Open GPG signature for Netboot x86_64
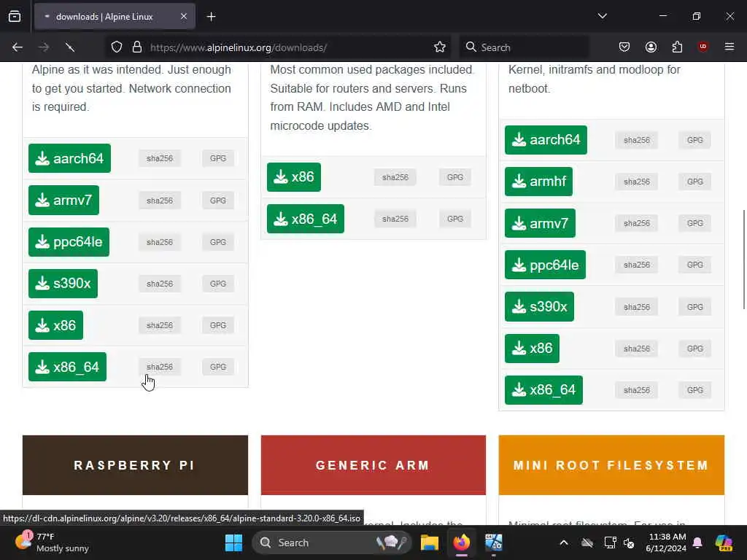This screenshot has height=560, width=747. tap(694, 390)
